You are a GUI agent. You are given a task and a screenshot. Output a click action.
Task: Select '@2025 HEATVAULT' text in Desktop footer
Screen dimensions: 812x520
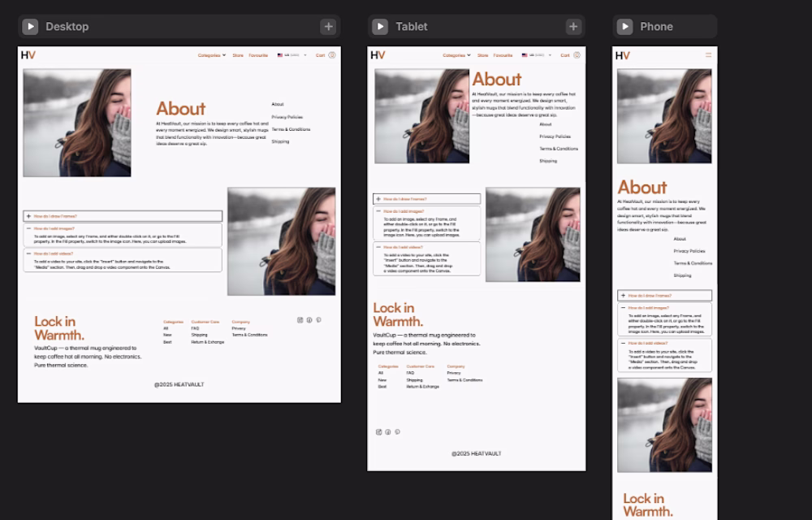coord(179,384)
